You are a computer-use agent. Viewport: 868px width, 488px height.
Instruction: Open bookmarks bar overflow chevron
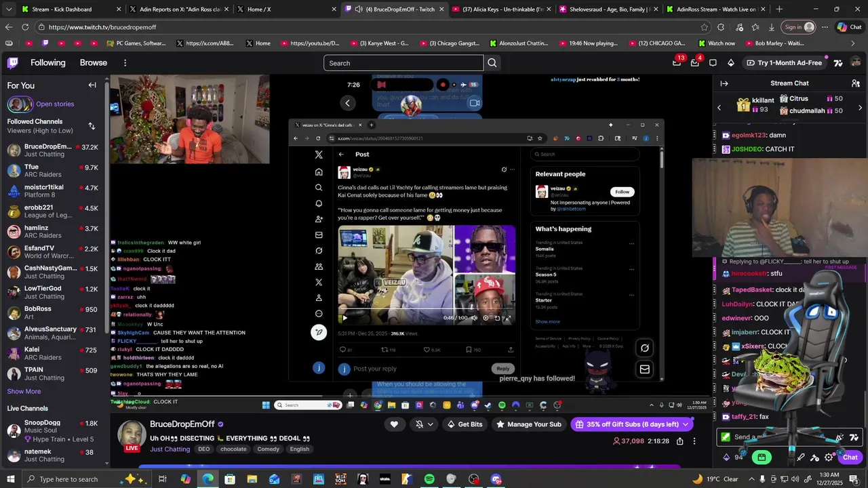(853, 43)
